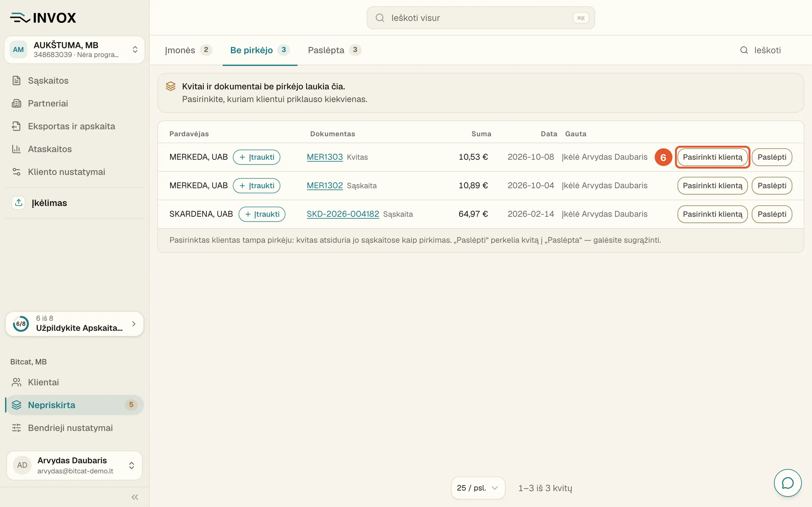Select the Partneriai building icon
Screen dimensions: 812x507
pos(16,103)
